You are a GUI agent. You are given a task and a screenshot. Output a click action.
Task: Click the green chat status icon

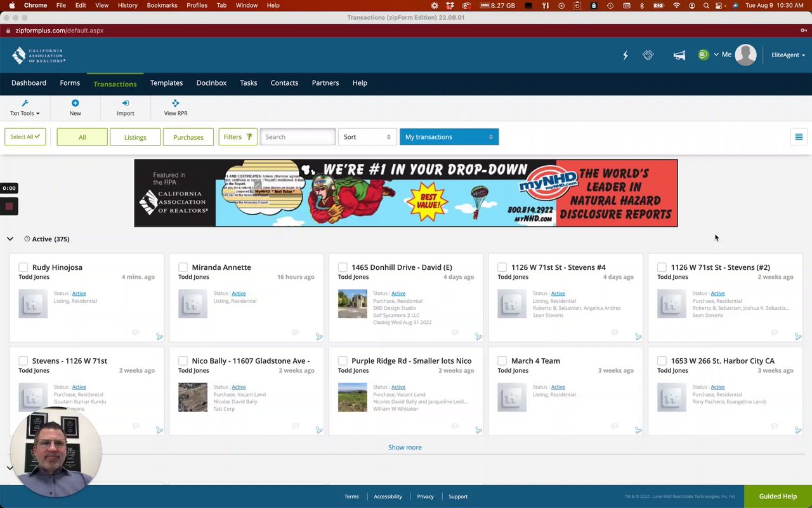(x=704, y=55)
